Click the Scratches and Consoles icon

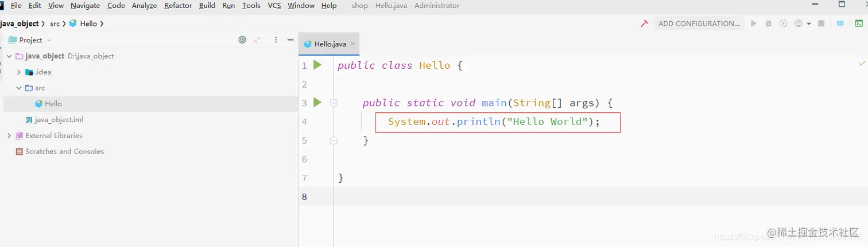pos(19,151)
